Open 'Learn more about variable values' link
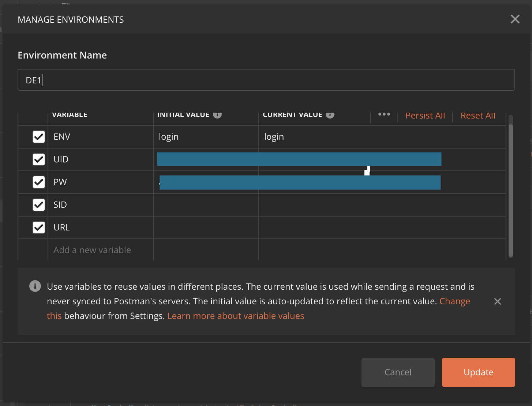The image size is (532, 406). point(236,316)
